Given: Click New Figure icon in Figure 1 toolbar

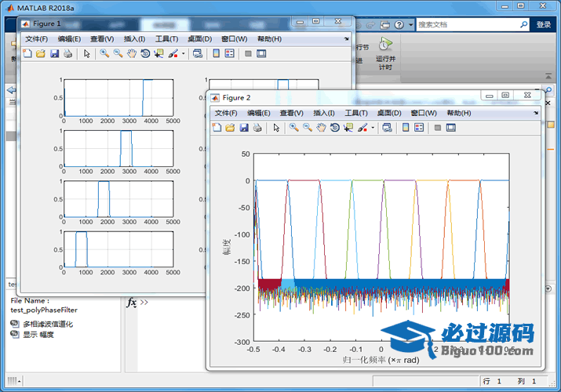Looking at the screenshot, I should (27, 53).
